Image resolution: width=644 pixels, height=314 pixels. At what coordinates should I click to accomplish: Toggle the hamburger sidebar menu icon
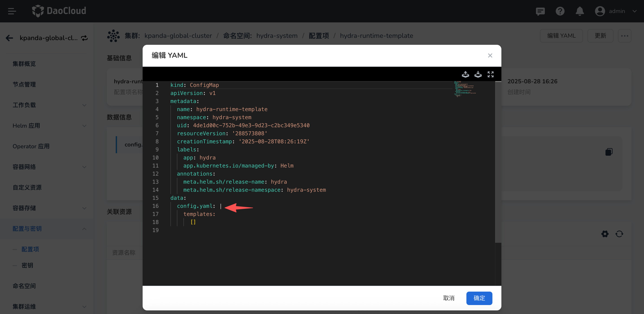12,11
